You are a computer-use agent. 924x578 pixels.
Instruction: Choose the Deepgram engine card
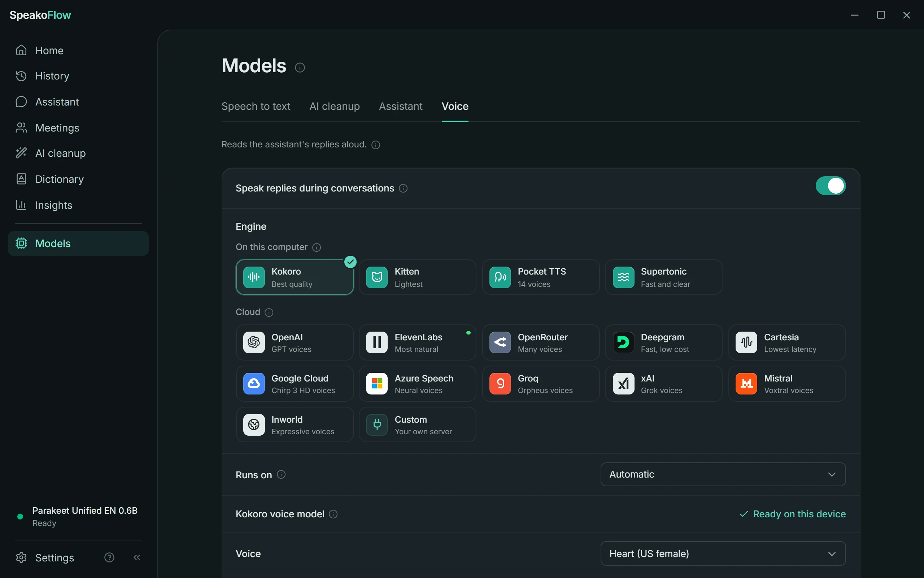[664, 342]
